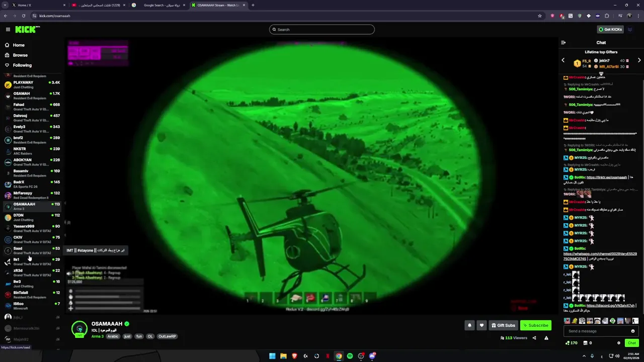The image size is (644, 362).
Task: Open D7DN channel in sidebar
Action: 32,217
